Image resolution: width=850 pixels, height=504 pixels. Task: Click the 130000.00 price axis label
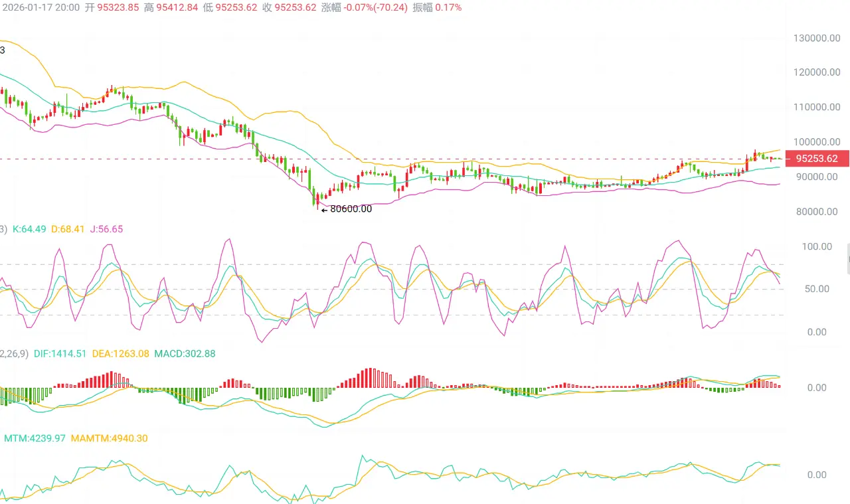pos(817,38)
